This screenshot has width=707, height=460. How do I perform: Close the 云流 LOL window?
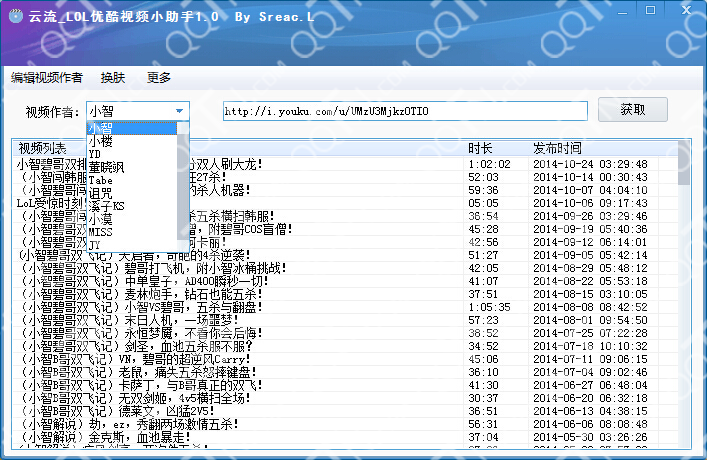click(x=686, y=9)
